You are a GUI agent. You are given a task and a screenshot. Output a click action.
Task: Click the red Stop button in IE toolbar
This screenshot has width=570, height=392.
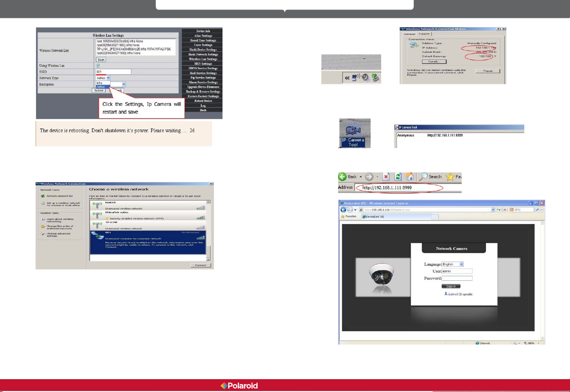(386, 177)
